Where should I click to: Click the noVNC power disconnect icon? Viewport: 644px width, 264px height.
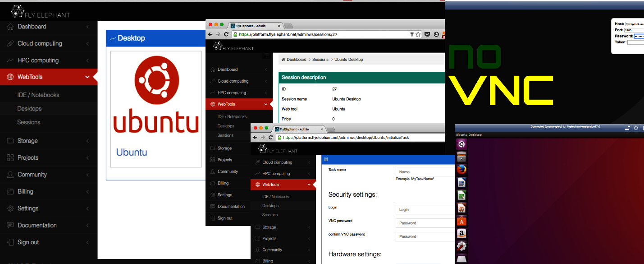point(636,128)
